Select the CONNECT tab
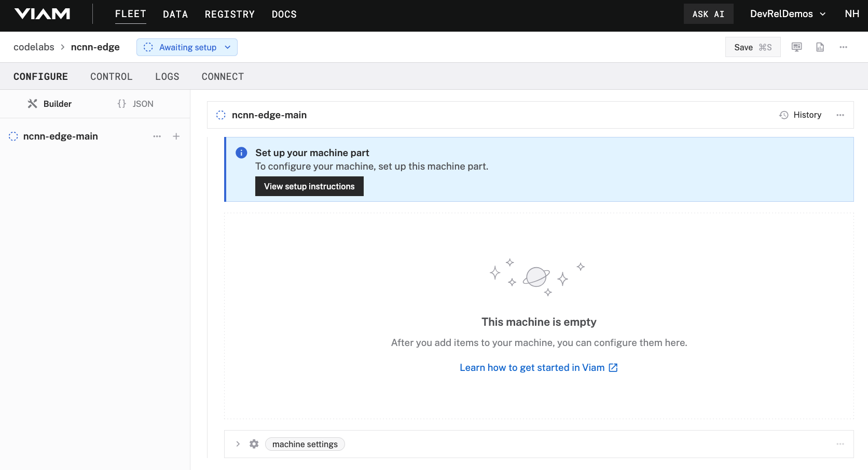 (x=223, y=77)
